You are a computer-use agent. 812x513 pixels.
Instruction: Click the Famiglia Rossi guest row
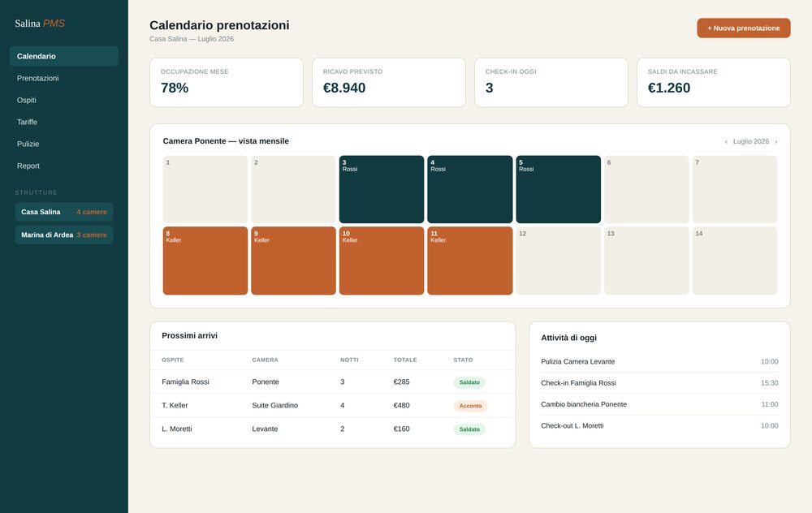coord(332,382)
